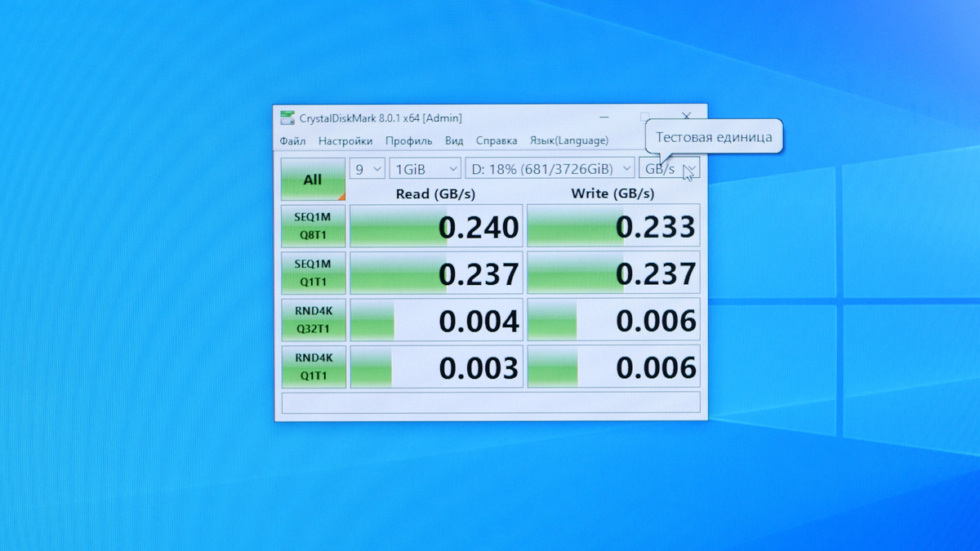This screenshot has width=980, height=551.
Task: Click the SEQ1M Q1T1 write value 0.237
Action: (x=613, y=273)
